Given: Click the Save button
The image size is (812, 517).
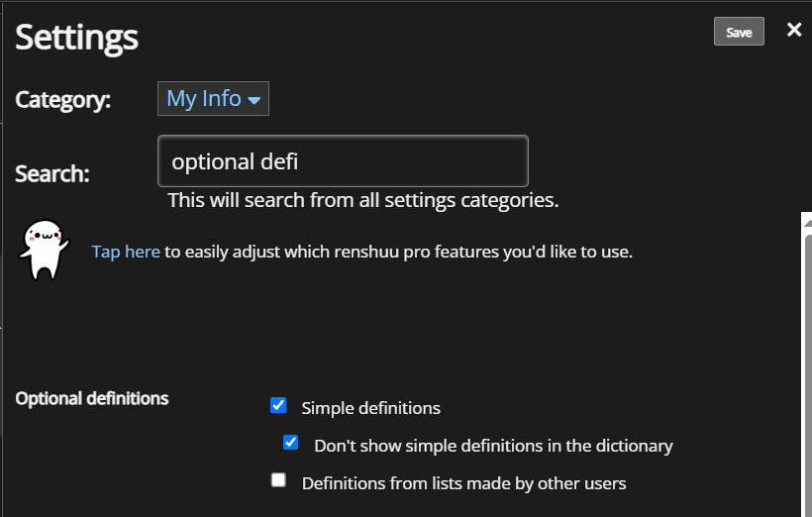Looking at the screenshot, I should pos(739,32).
